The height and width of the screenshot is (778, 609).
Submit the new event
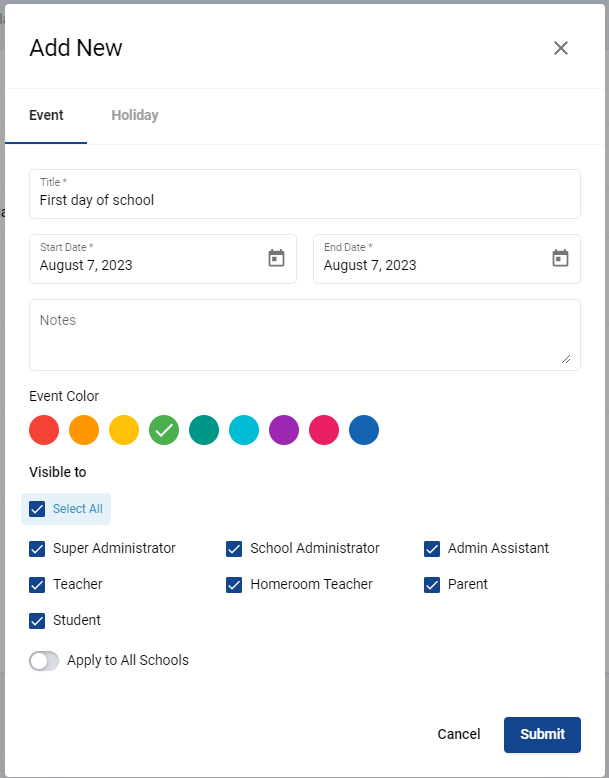pyautogui.click(x=542, y=735)
